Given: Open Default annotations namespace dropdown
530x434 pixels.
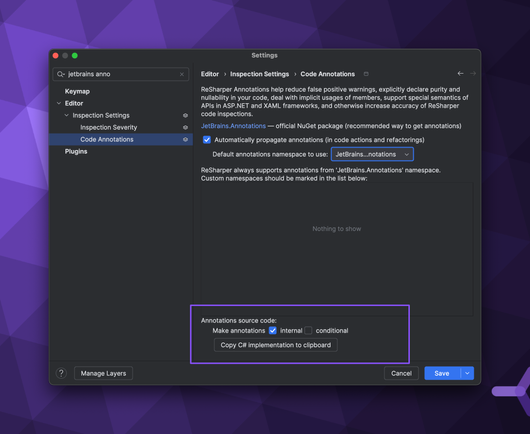Looking at the screenshot, I should coord(372,154).
